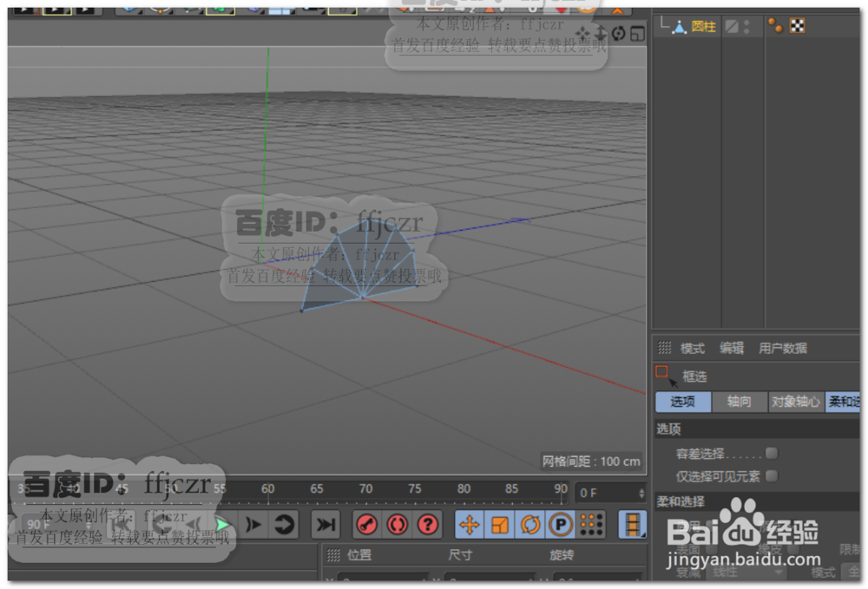Enable 仅选择可见元素 checkbox
Image resolution: width=868 pixels, height=589 pixels.
771,475
